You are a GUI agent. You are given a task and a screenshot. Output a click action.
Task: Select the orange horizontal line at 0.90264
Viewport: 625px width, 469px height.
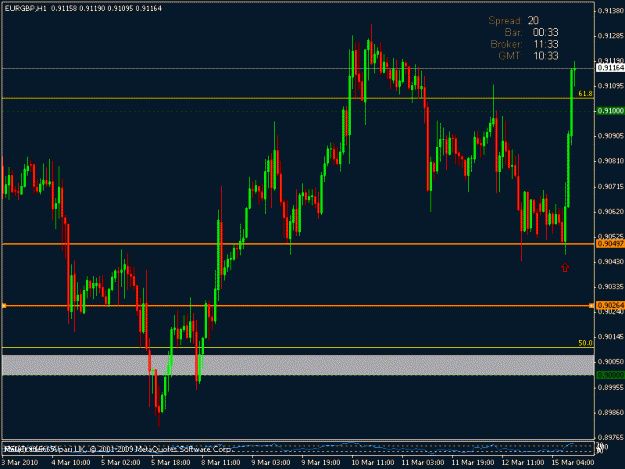click(298, 306)
